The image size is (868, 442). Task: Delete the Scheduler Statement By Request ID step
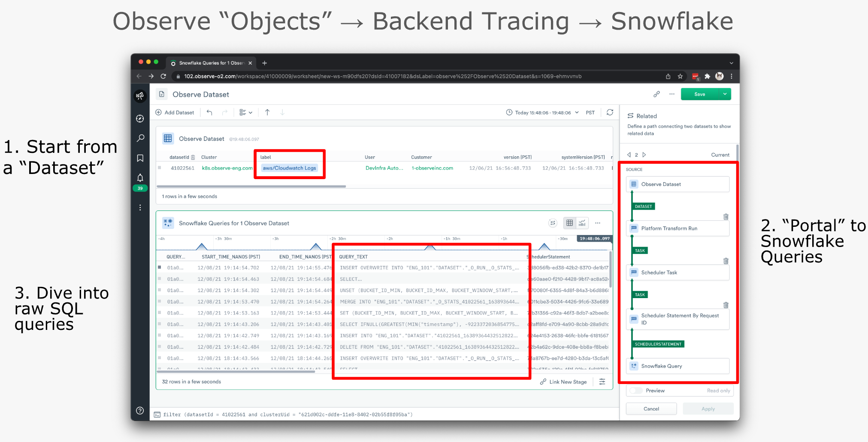point(726,305)
